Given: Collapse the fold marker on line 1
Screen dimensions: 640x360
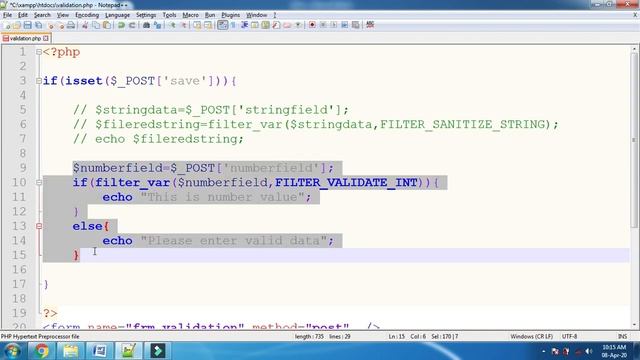Looking at the screenshot, I should [39, 52].
